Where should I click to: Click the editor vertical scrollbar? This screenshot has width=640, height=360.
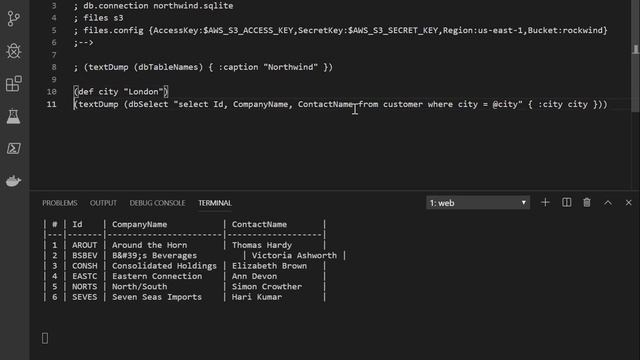tap(636, 56)
